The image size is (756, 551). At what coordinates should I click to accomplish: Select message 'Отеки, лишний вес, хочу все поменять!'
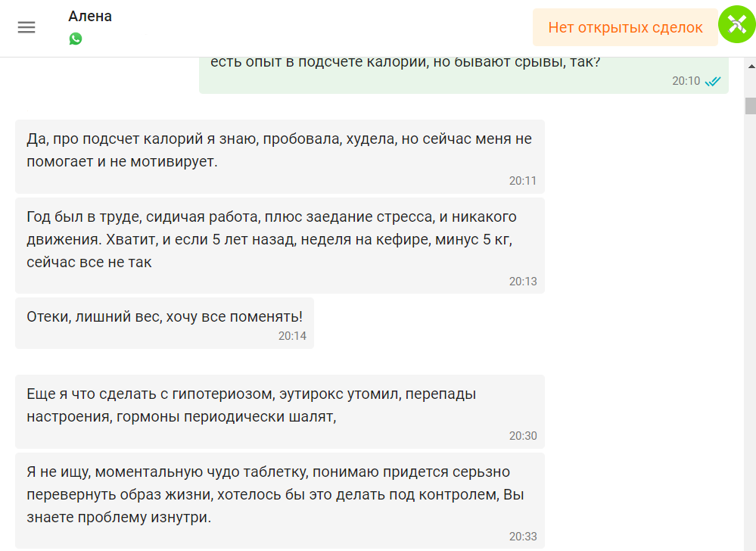click(x=164, y=323)
